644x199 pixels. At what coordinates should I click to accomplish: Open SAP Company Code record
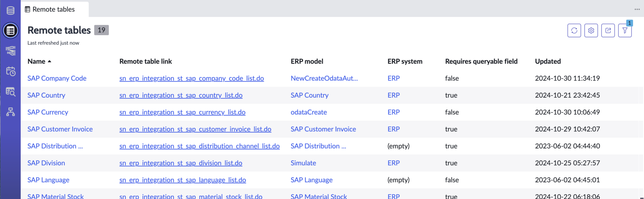57,78
